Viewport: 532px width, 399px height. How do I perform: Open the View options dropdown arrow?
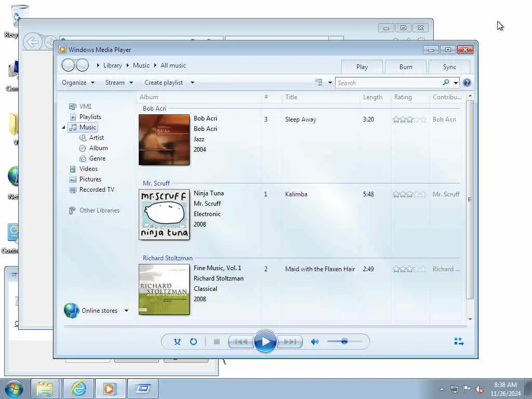(x=330, y=83)
